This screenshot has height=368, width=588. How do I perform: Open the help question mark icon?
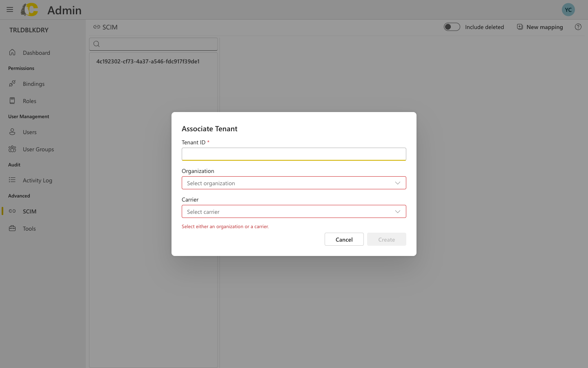click(578, 27)
